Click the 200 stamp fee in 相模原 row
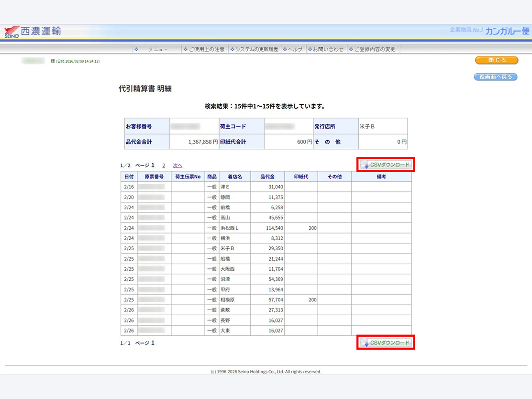532x399 pixels. point(301,299)
